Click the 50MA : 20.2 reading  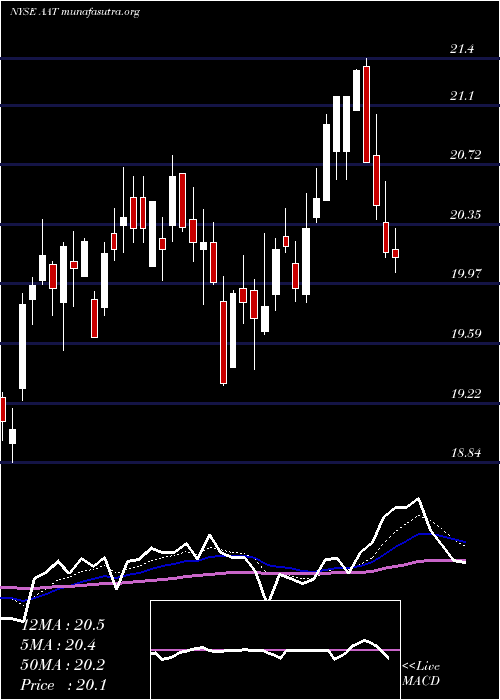pos(63,665)
